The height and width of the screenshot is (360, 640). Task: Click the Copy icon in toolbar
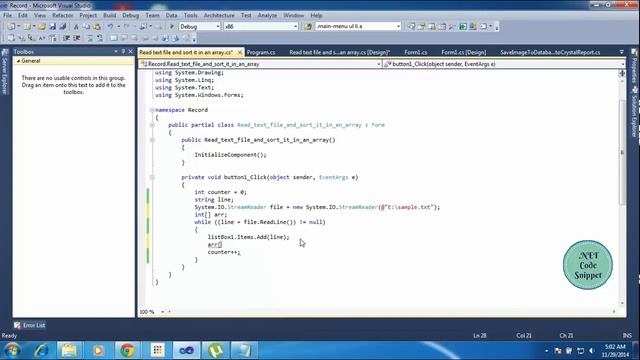[87, 27]
